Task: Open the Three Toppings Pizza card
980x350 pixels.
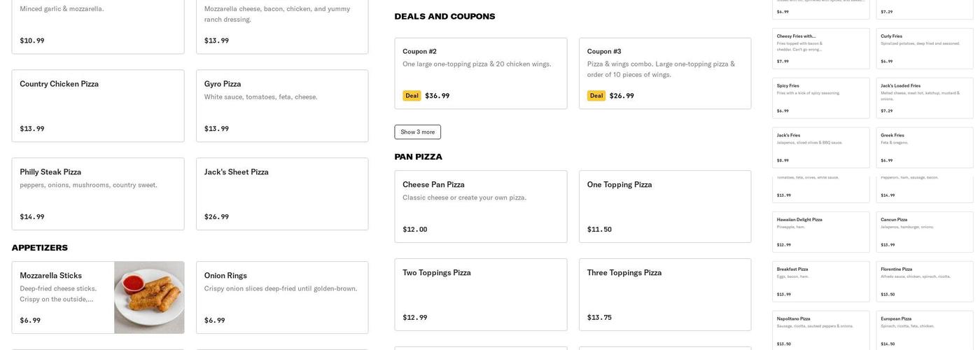Action: click(664, 295)
